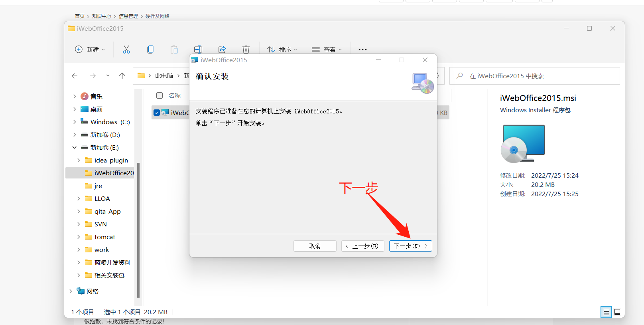Click the Copy icon in toolbar
This screenshot has height=325, width=644.
coord(150,50)
